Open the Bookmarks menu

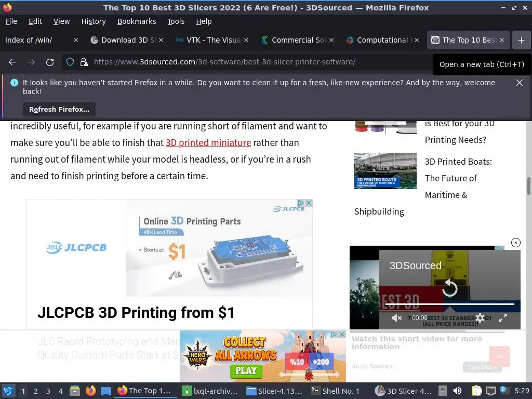click(x=137, y=21)
